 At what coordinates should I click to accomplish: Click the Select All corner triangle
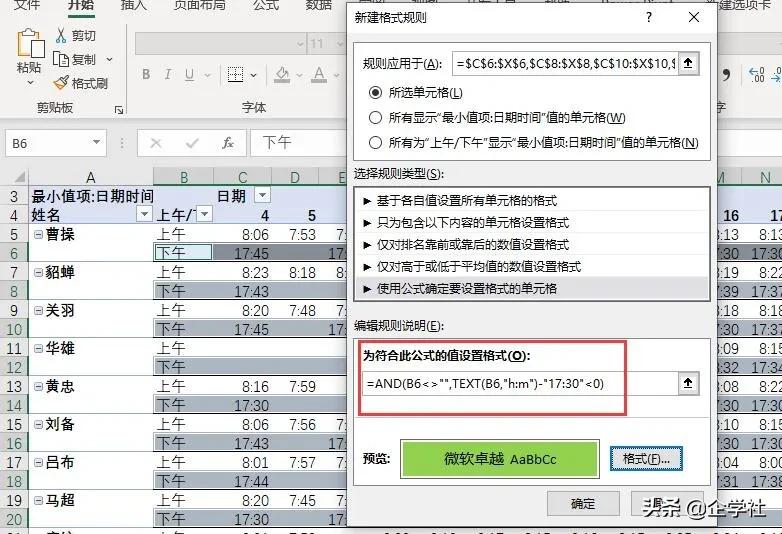point(19,177)
